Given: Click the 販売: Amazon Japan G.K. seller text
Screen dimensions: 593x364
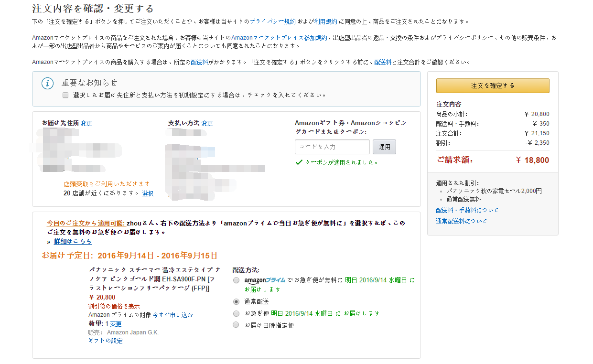Looking at the screenshot, I should (x=123, y=332).
